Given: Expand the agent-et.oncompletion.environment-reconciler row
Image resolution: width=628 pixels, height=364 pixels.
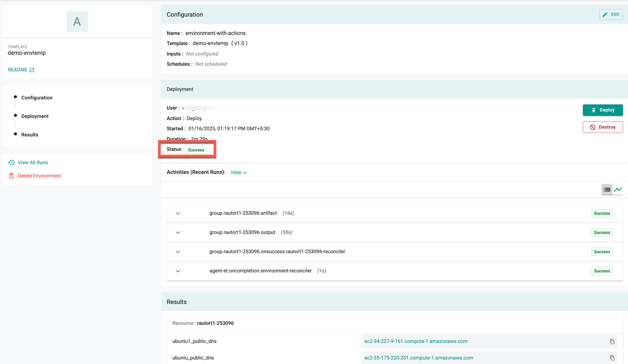Looking at the screenshot, I should [x=178, y=271].
